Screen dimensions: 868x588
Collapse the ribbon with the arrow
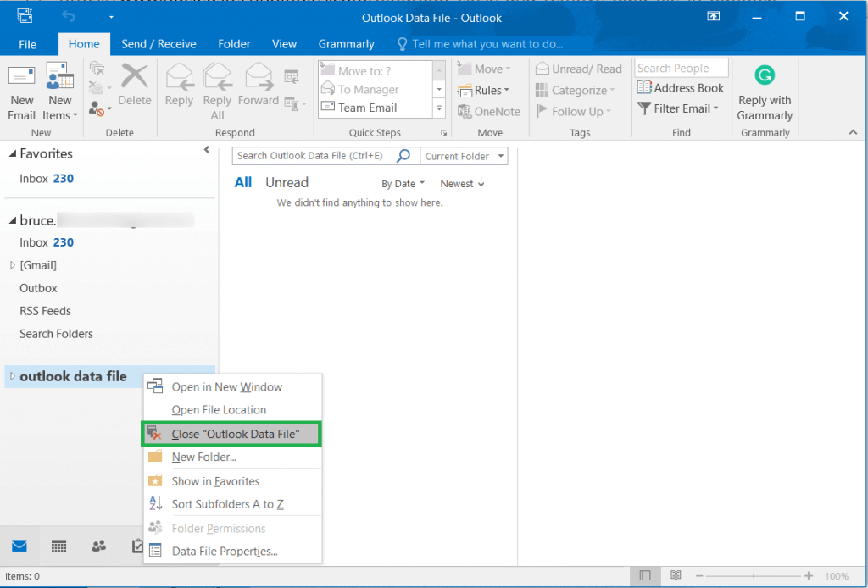click(853, 132)
